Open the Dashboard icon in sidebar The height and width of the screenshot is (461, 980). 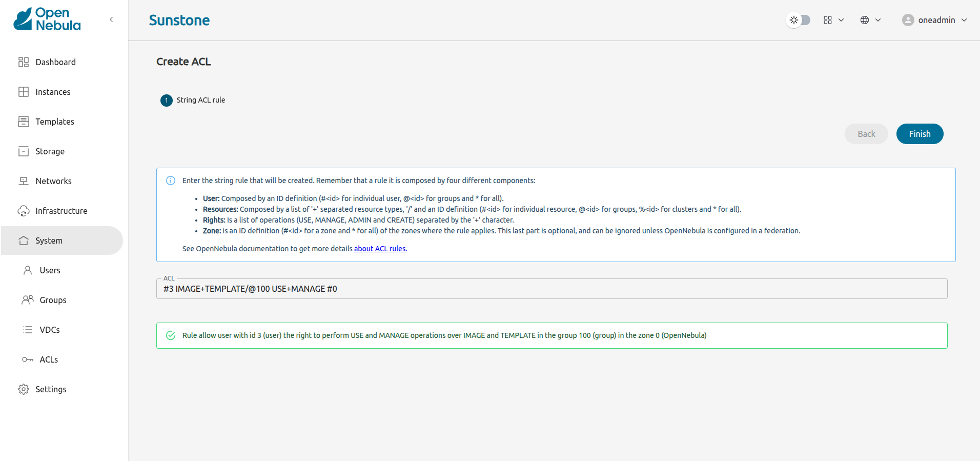(x=24, y=62)
